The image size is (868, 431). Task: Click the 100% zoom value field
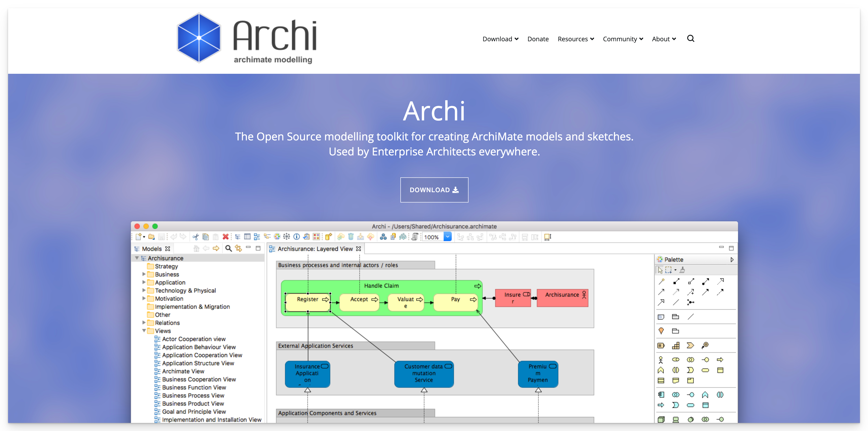[x=433, y=237]
